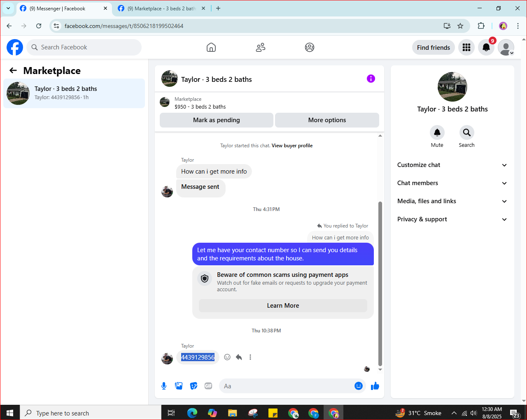Open browser extensions puzzle icon

click(481, 26)
